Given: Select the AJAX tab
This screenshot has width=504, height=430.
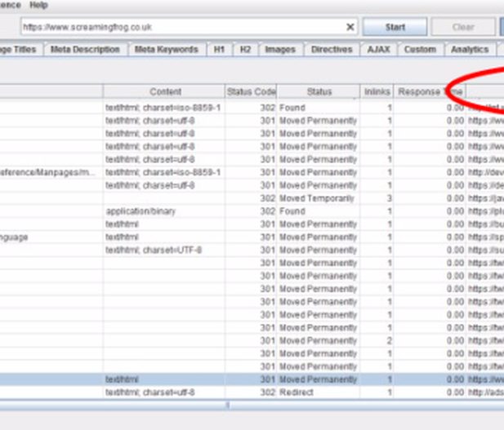Looking at the screenshot, I should 379,50.
